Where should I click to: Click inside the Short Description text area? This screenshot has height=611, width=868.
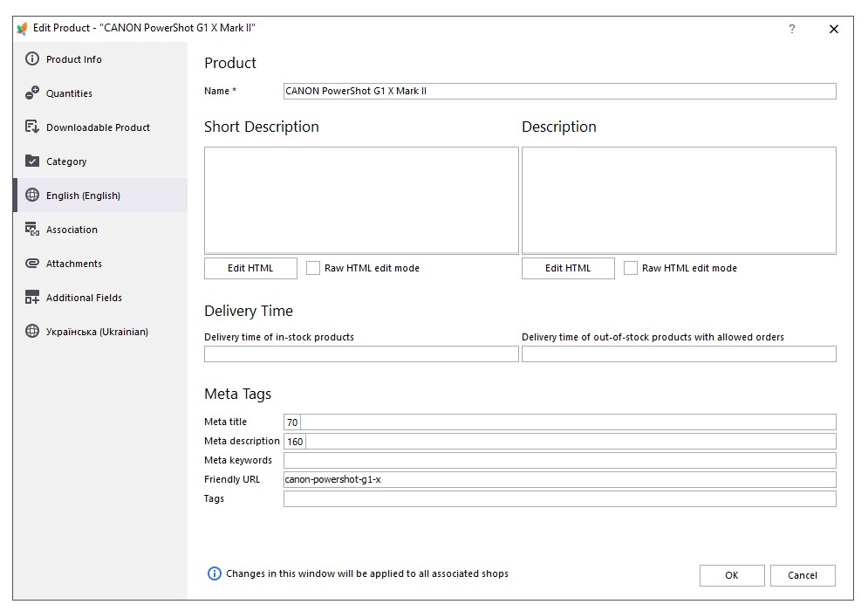(x=361, y=201)
